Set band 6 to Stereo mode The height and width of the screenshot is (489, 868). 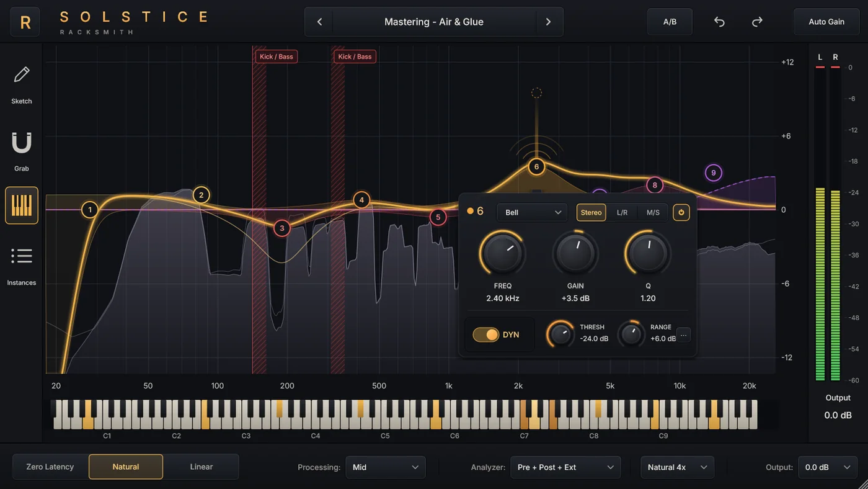591,212
